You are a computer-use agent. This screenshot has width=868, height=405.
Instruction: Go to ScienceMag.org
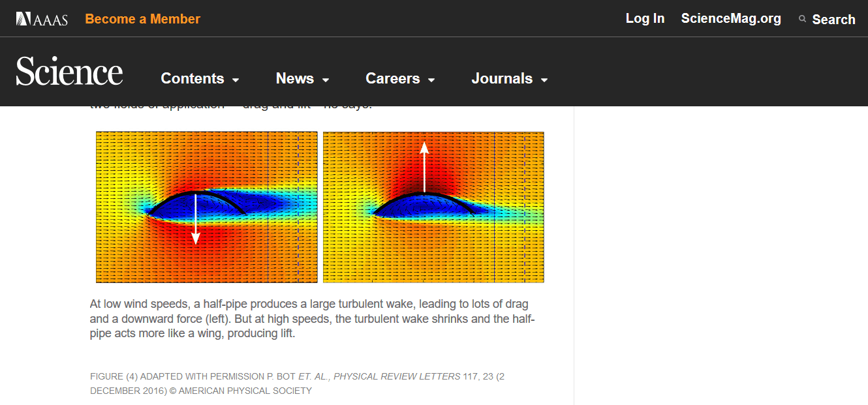click(731, 18)
